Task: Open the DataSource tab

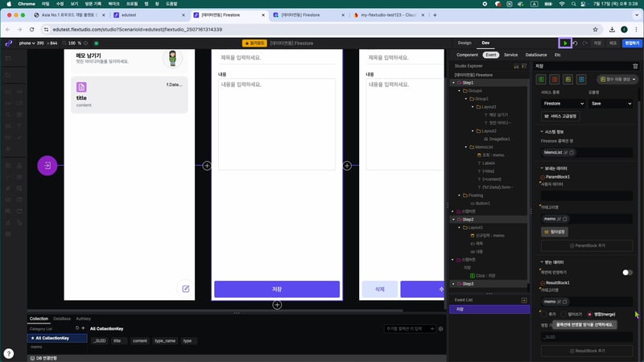Action: [x=535, y=55]
